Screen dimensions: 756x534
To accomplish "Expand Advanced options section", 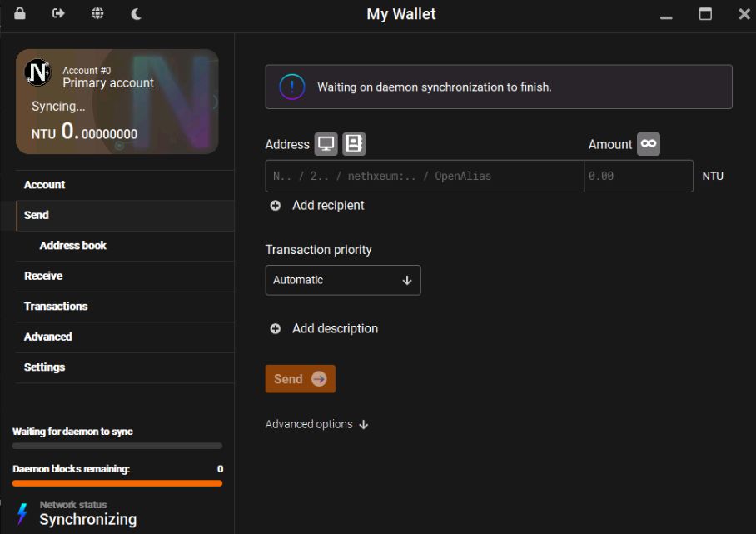I will (316, 424).
